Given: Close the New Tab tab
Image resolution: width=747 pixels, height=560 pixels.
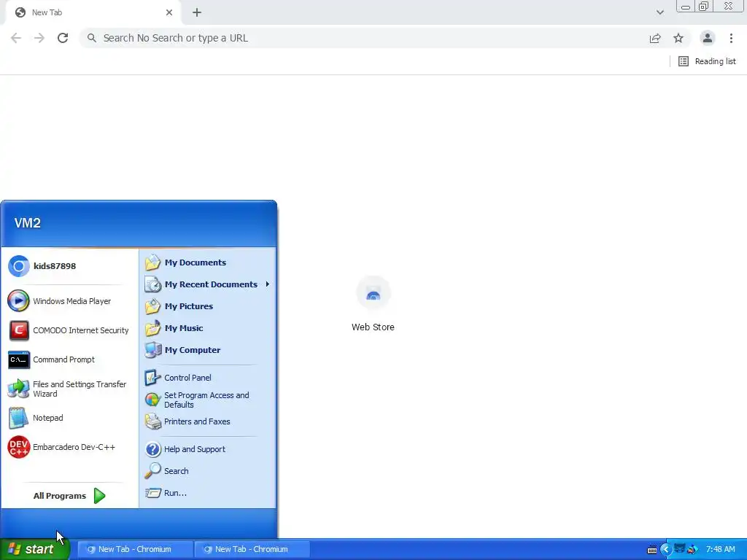Looking at the screenshot, I should point(169,12).
